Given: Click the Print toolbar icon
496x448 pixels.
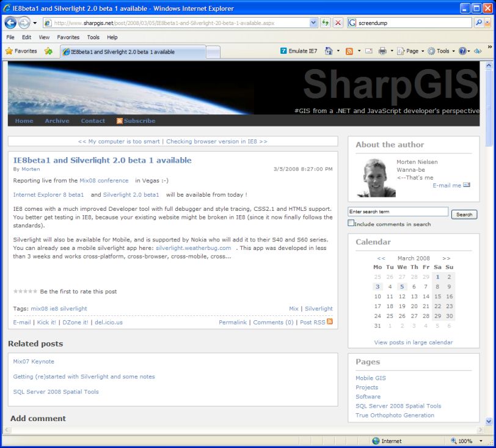Looking at the screenshot, I should (x=382, y=51).
